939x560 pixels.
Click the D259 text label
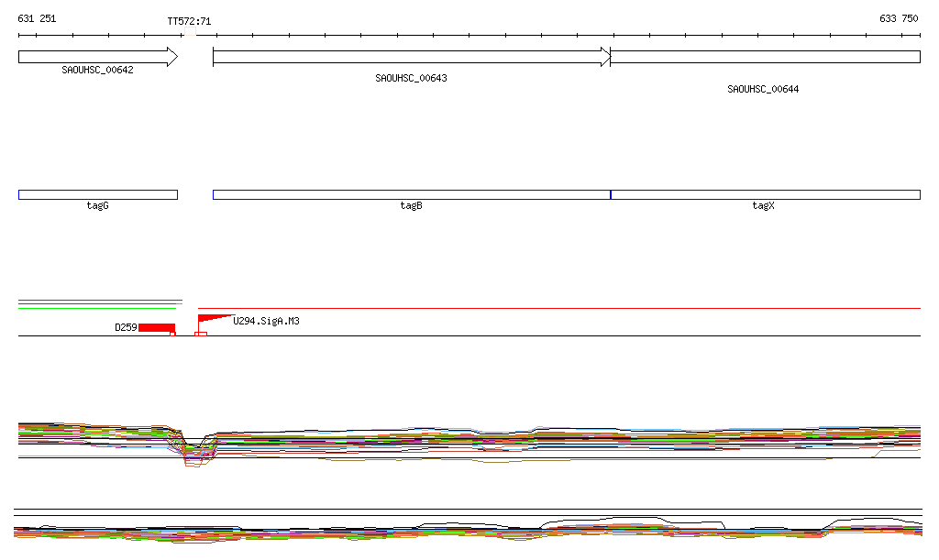point(126,327)
